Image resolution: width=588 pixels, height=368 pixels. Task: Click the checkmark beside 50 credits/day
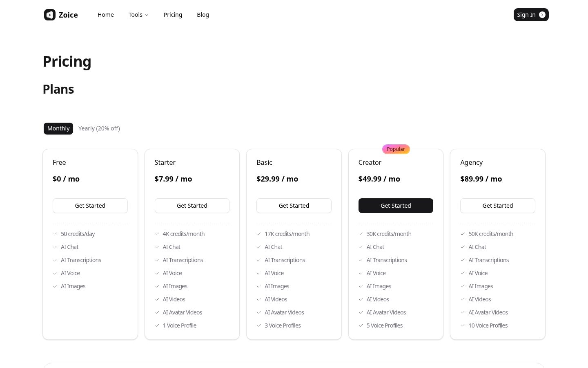(x=55, y=234)
